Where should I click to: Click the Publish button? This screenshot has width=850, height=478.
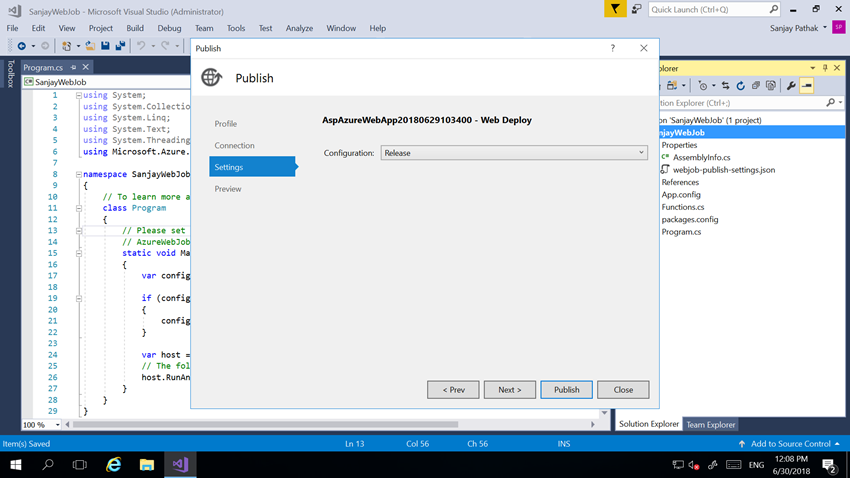(566, 390)
